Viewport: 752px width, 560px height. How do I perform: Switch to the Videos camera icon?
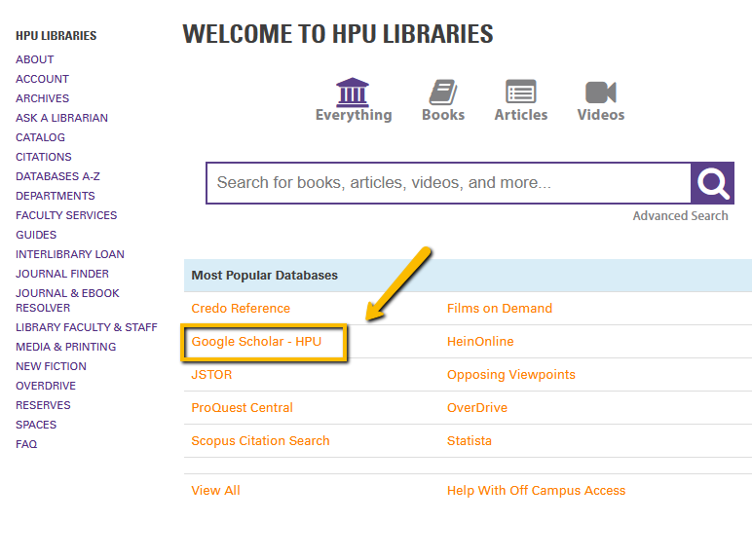(x=601, y=93)
